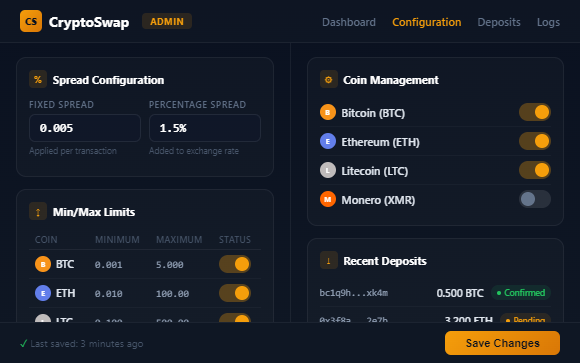Click the MAXIMUM column header
The width and height of the screenshot is (580, 363).
click(x=179, y=239)
